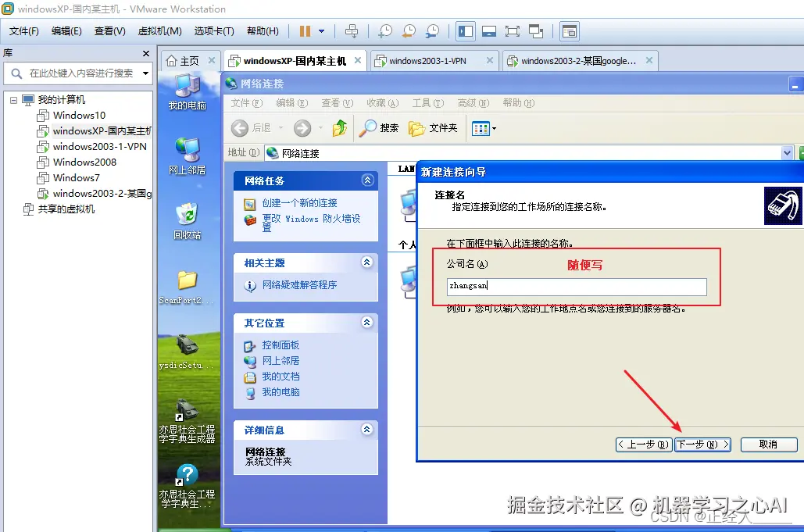Click the 网上邻居 desktop icon
This screenshot has height=532, width=804.
click(x=188, y=156)
